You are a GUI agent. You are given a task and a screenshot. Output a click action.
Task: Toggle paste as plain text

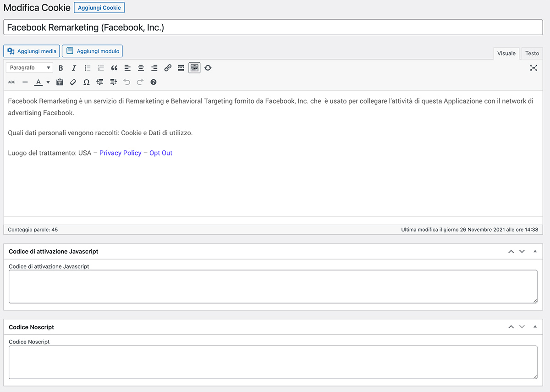click(60, 82)
